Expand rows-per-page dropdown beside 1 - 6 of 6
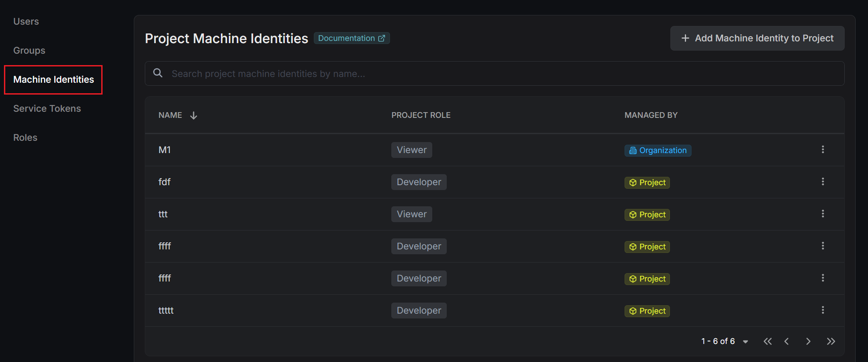The image size is (868, 362). [745, 342]
